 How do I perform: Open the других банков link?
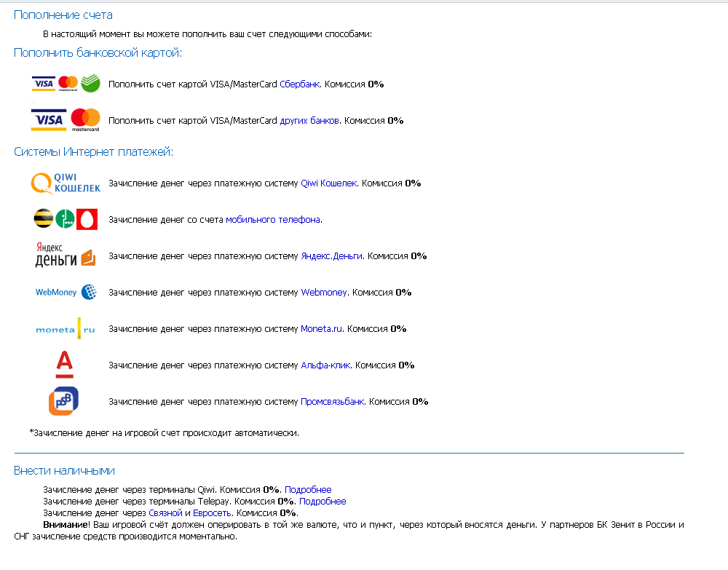(x=309, y=121)
